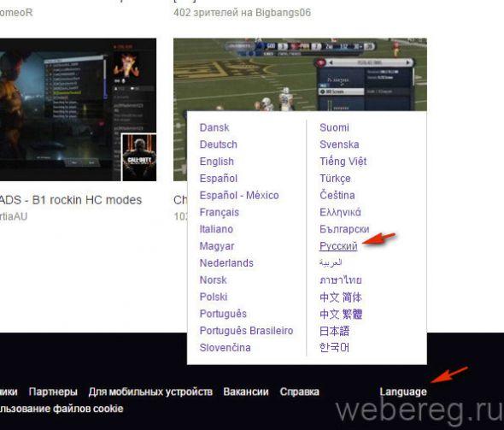
Task: Switch language to Suomi
Action: point(334,127)
